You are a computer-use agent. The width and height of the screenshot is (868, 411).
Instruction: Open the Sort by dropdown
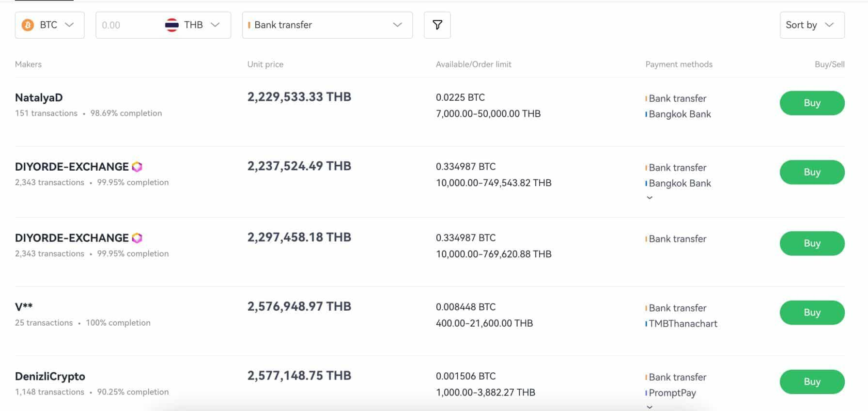point(812,25)
